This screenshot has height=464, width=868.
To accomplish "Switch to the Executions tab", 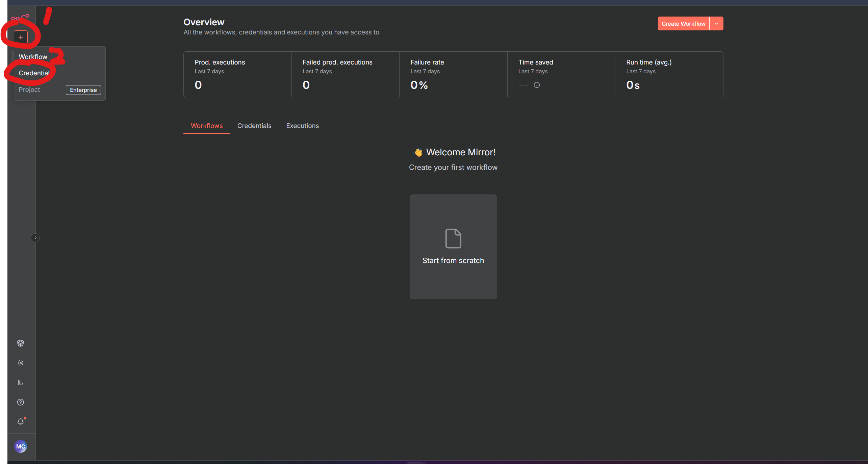I will 303,126.
